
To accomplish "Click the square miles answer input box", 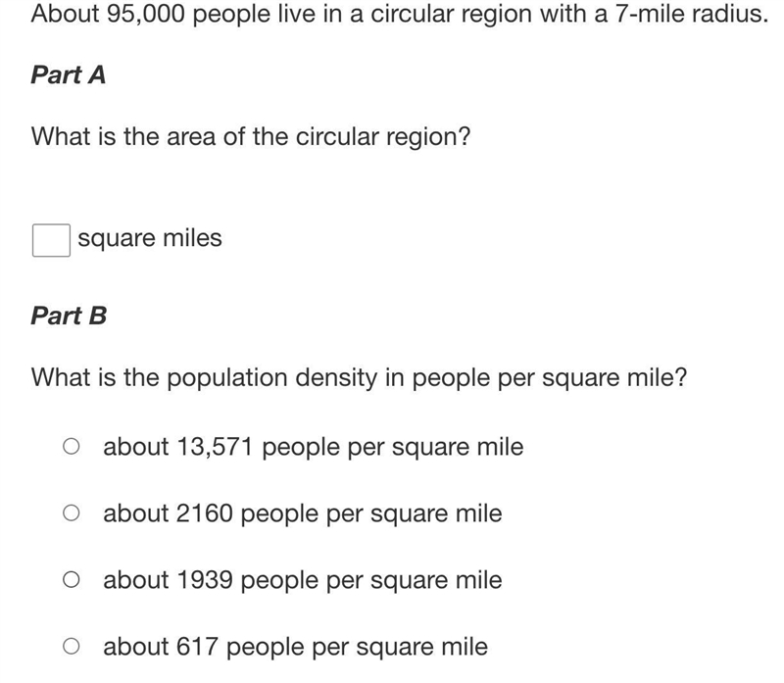I will (51, 240).
